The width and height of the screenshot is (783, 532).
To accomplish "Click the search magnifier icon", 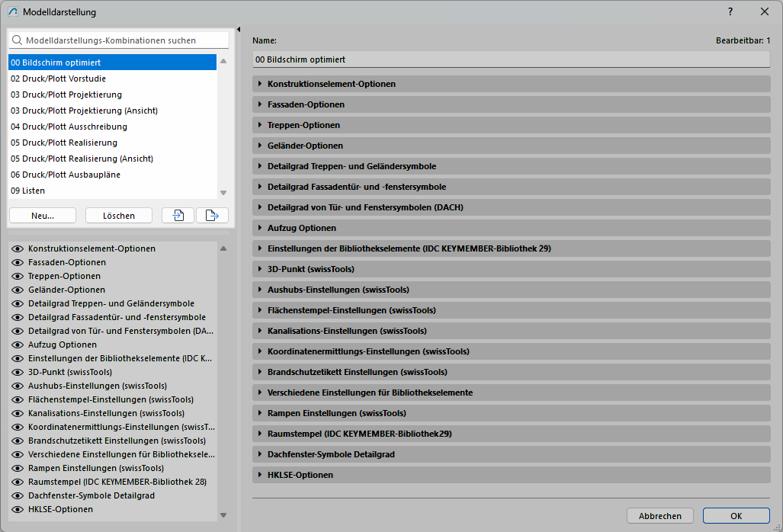I will (x=17, y=40).
